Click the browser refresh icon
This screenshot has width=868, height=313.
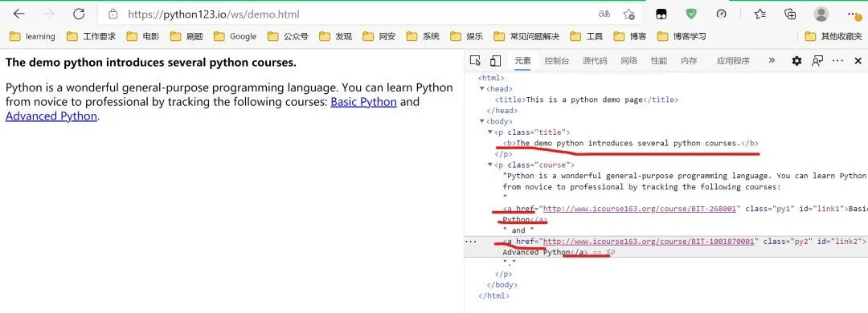79,14
